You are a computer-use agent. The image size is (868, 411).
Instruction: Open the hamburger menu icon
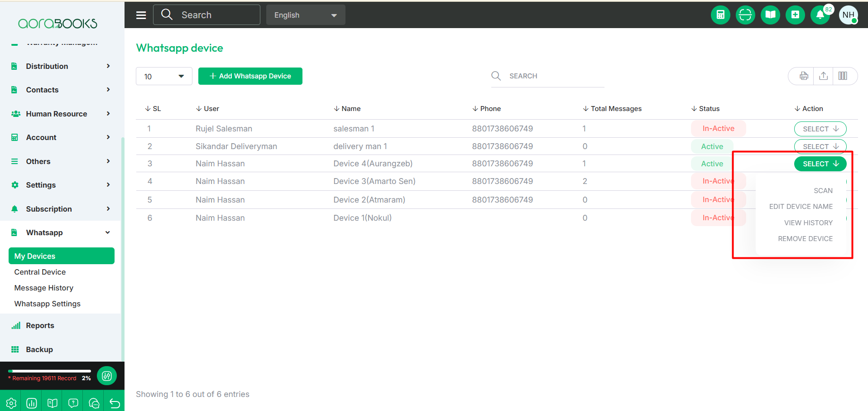(141, 15)
